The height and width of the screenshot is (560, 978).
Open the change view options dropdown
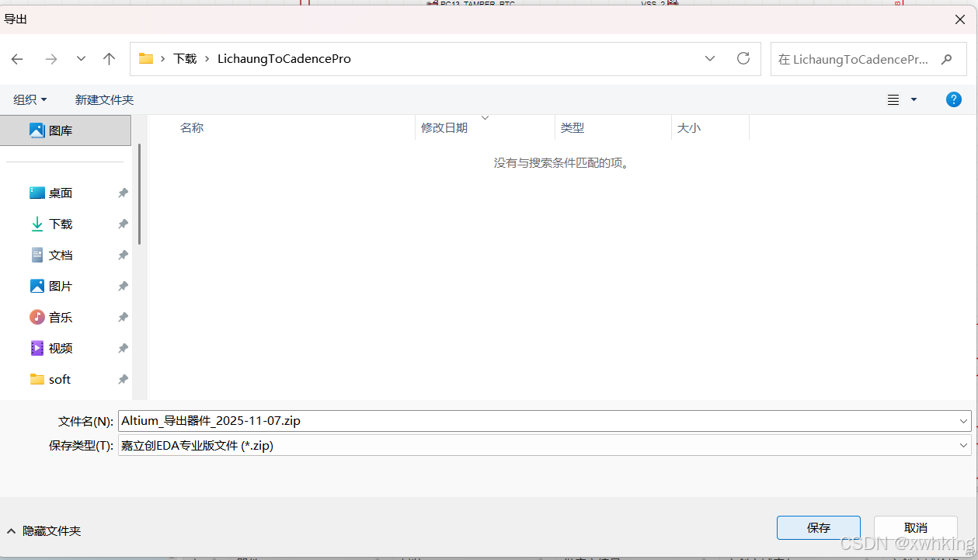pos(913,99)
